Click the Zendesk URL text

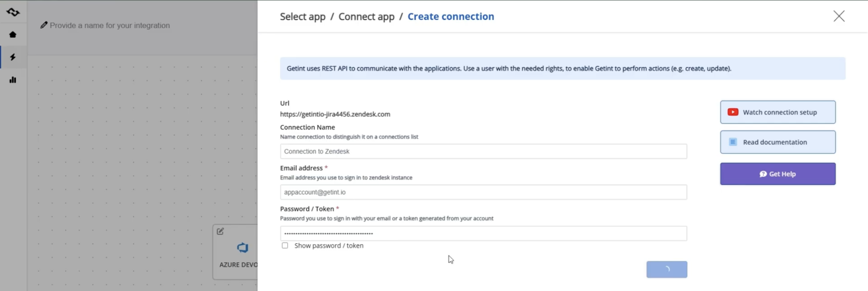[x=335, y=114]
